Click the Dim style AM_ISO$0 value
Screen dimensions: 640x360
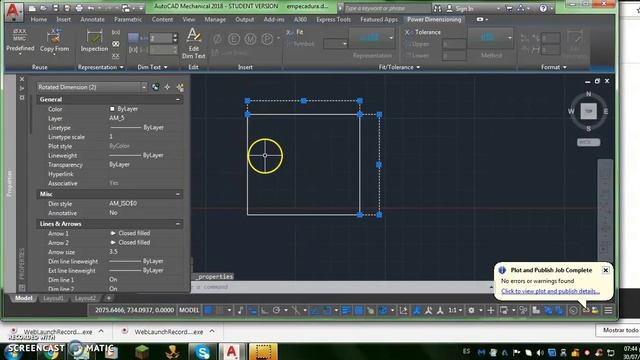pos(123,204)
